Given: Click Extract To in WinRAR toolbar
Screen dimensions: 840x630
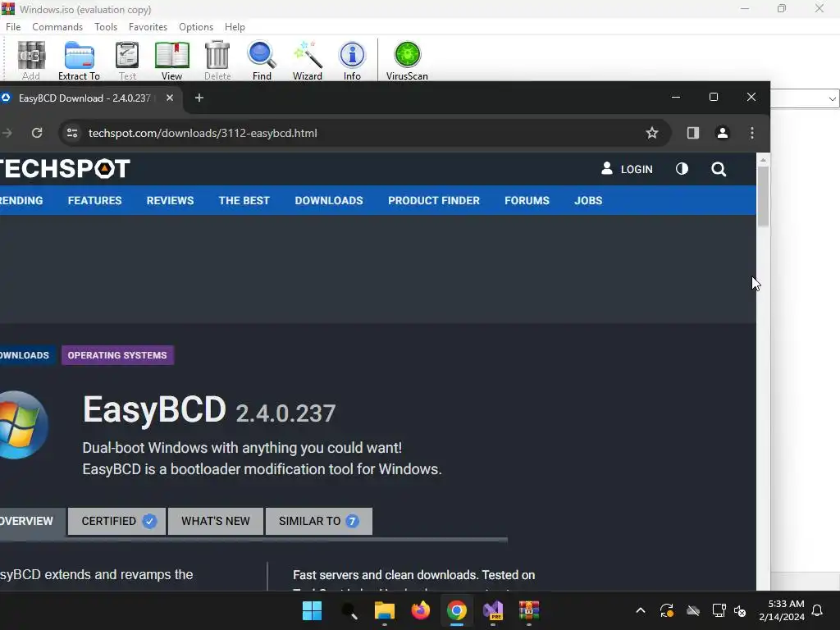Looking at the screenshot, I should pyautogui.click(x=79, y=60).
